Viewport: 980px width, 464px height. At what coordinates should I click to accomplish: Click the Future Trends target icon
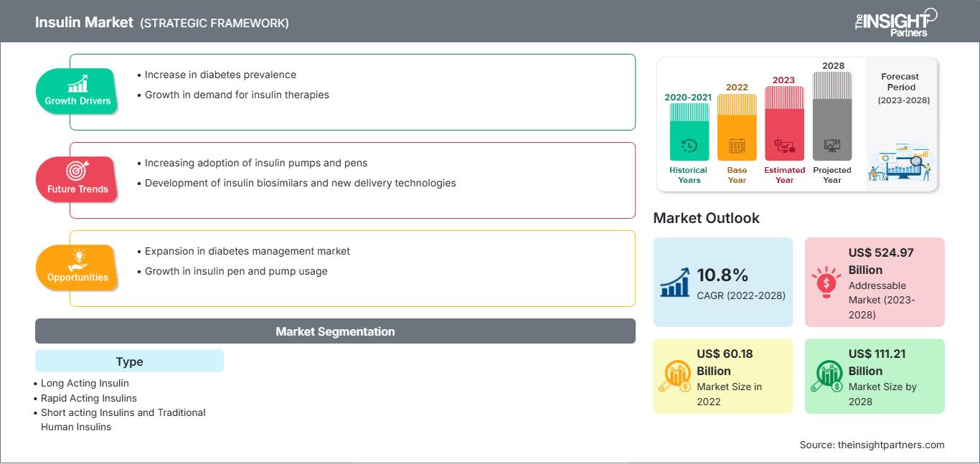click(77, 171)
